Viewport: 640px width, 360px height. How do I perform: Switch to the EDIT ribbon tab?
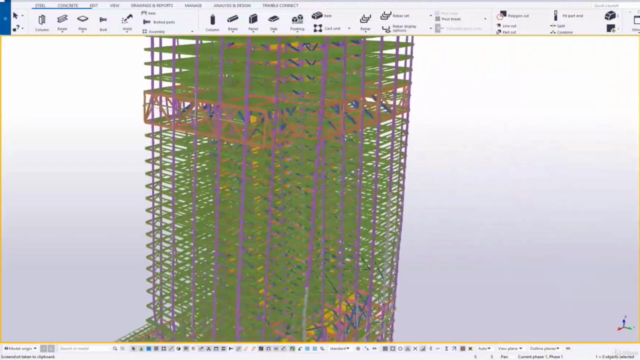click(94, 5)
